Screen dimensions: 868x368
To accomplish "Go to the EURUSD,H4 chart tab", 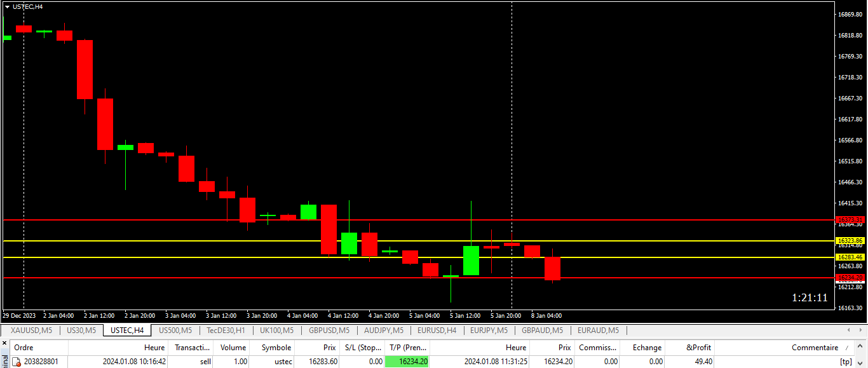I will pos(437,331).
